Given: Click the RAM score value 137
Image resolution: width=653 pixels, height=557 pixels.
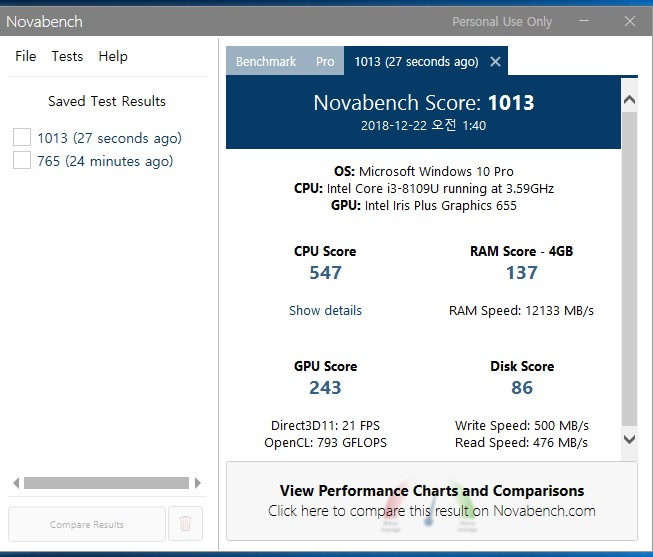Looking at the screenshot, I should pyautogui.click(x=521, y=272).
